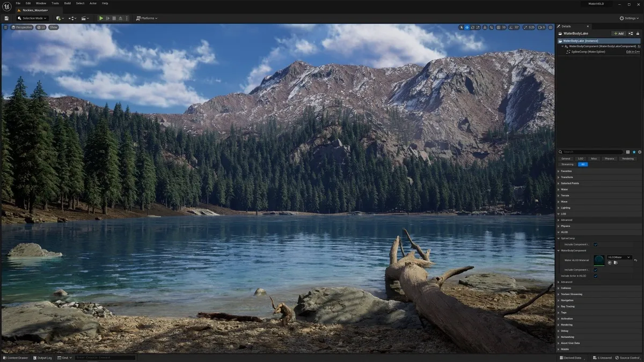Viewport: 644px width, 362px height.
Task: Uncheck Include Actor in HLOD
Action: 595,276
